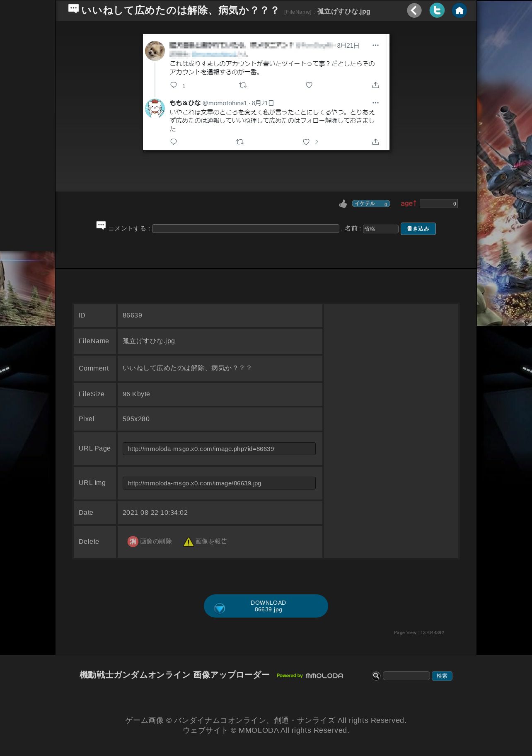
Task: Download 86639.jpg with the DOWNLOAD button
Action: click(266, 606)
